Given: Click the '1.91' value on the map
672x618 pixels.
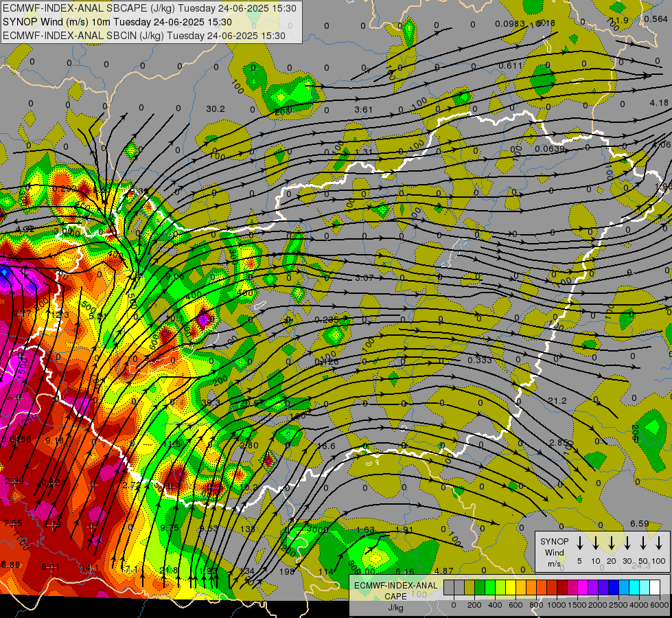Looking at the screenshot, I should (x=404, y=529).
